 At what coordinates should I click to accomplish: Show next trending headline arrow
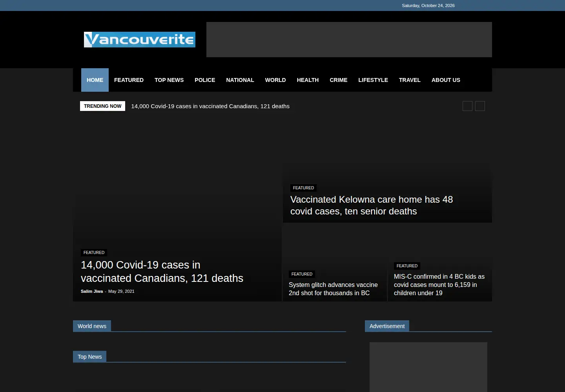480,106
